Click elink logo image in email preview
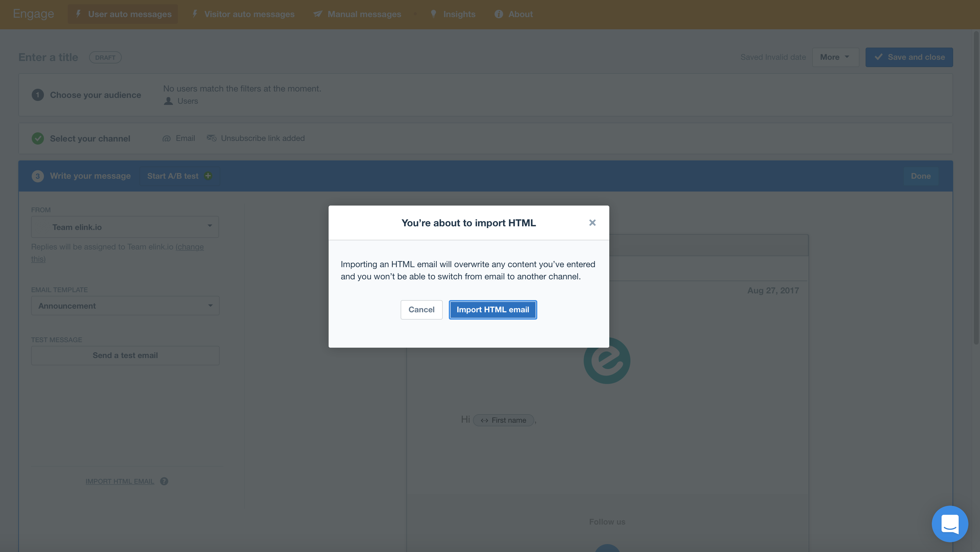The width and height of the screenshot is (980, 552). pyautogui.click(x=607, y=360)
